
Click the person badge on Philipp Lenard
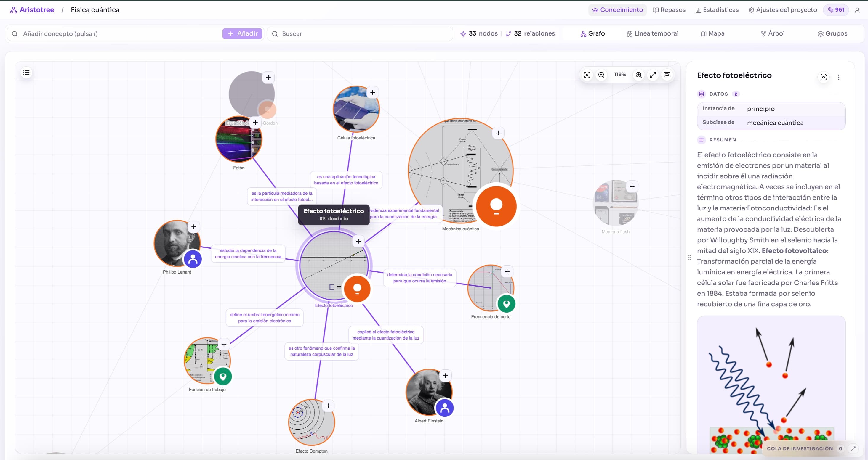tap(193, 259)
